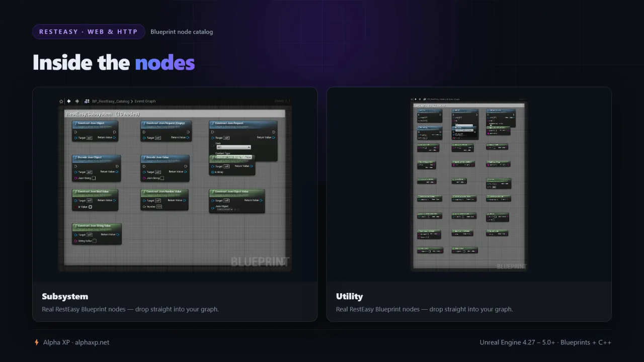Click the blueprint icon before BP_RestEasy_Catalog
This screenshot has width=644, height=362.
point(87,101)
